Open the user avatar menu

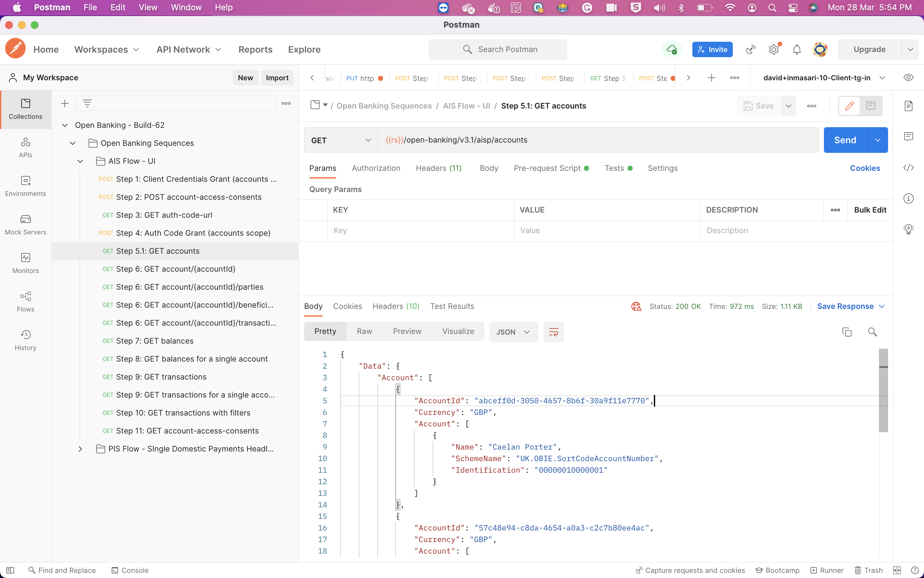[820, 49]
